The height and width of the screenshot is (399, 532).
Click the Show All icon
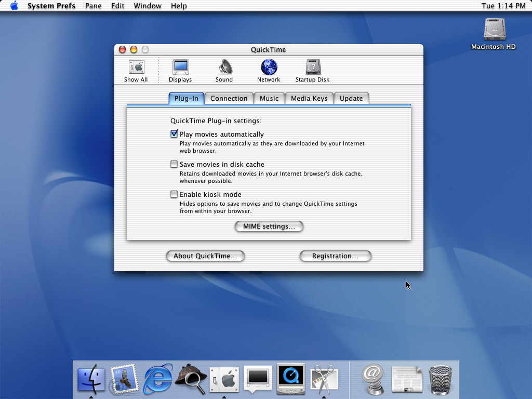tap(136, 71)
